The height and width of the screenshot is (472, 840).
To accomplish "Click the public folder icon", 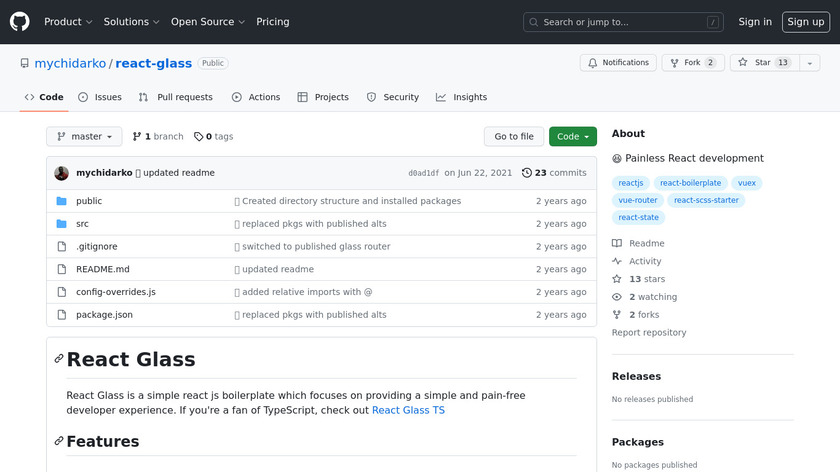I will (61, 201).
